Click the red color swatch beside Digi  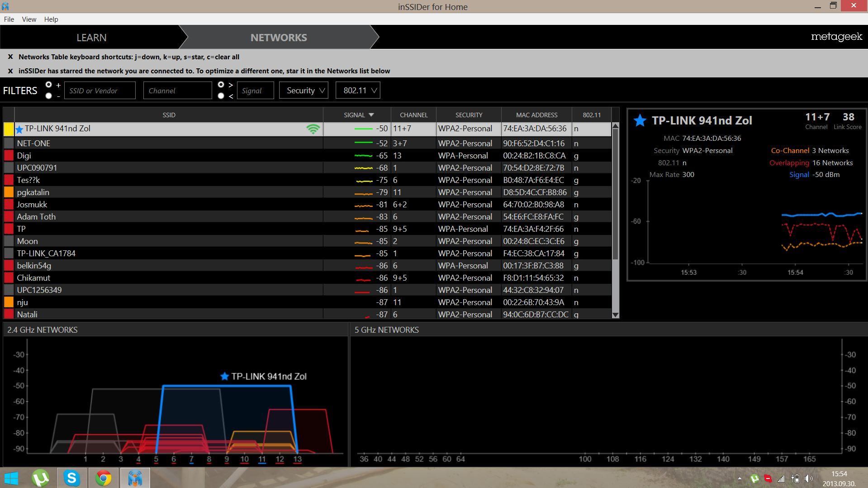9,156
